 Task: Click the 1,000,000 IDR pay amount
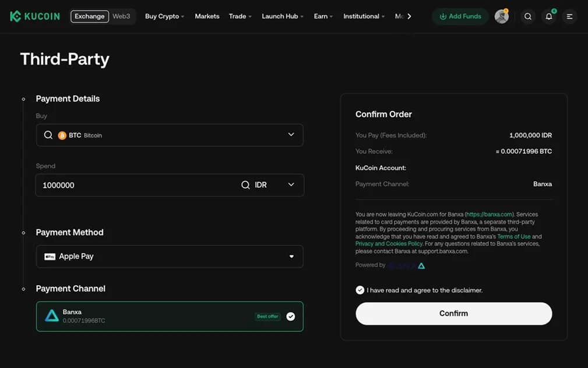pos(530,135)
